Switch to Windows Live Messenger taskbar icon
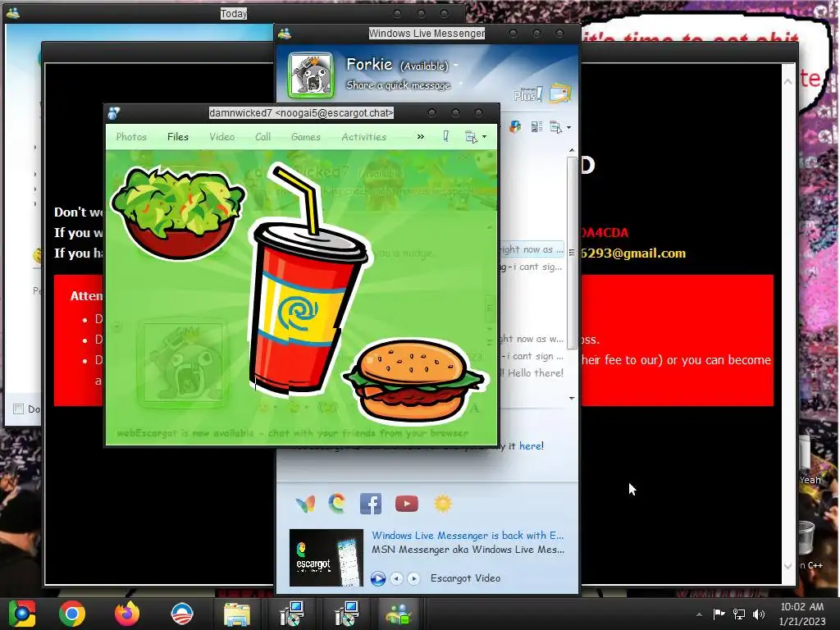Viewport: 840px width, 630px height. pyautogui.click(x=399, y=614)
